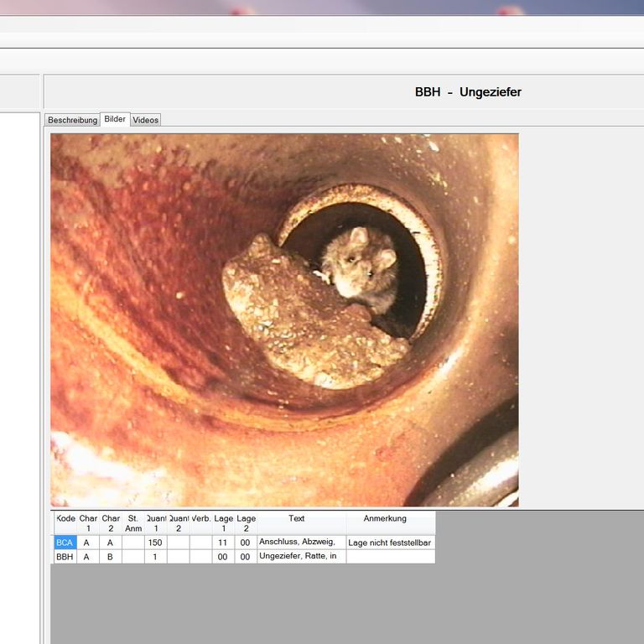Switch to the Videos tab
The width and height of the screenshot is (644, 644).
tap(145, 120)
